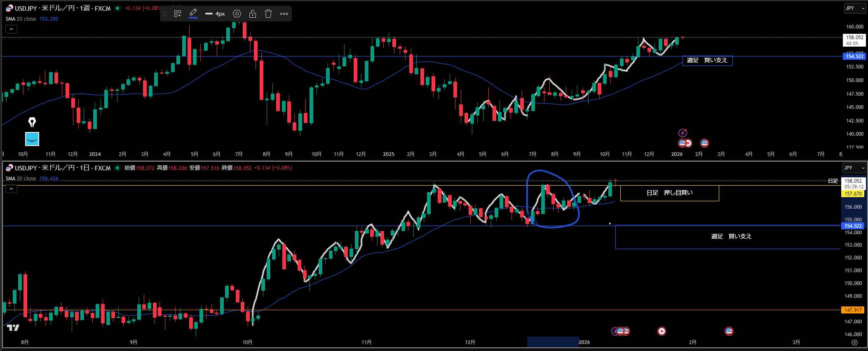The width and height of the screenshot is (868, 351).
Task: Collapse the daily chart indicator legend
Action: [x=11, y=189]
